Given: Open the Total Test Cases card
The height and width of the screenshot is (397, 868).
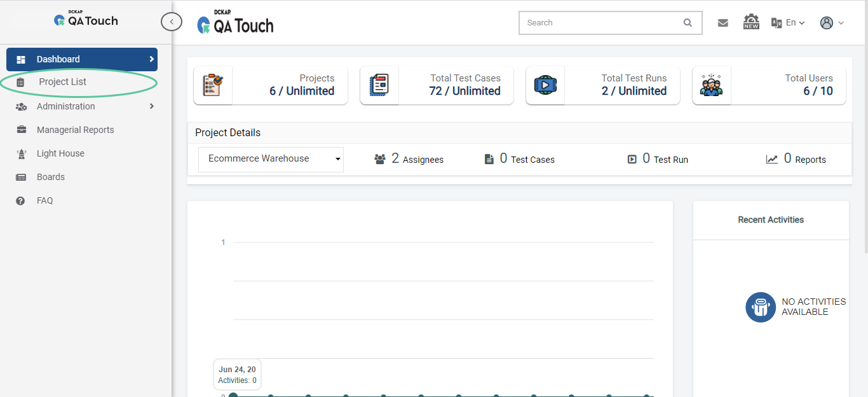Looking at the screenshot, I should coord(437,85).
